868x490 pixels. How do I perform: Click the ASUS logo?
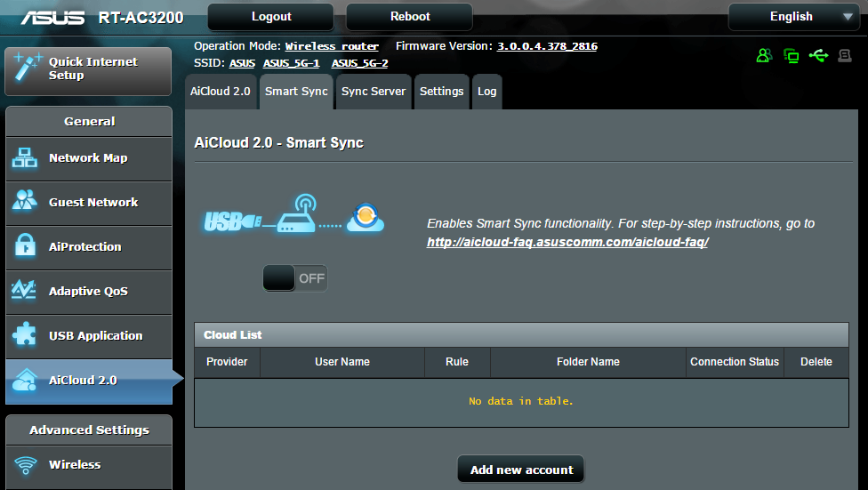point(53,18)
